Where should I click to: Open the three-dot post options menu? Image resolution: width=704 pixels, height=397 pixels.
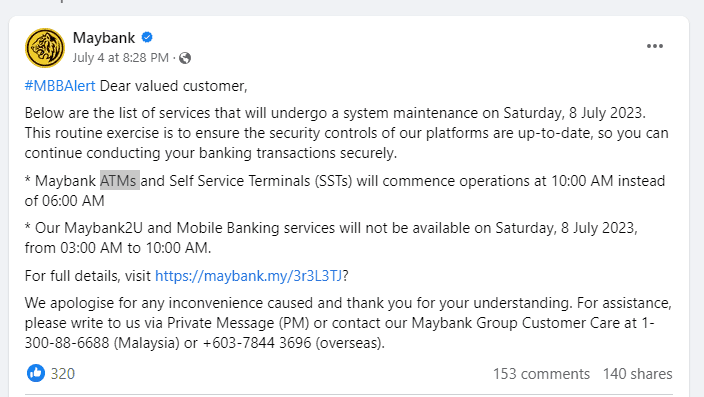tap(655, 46)
